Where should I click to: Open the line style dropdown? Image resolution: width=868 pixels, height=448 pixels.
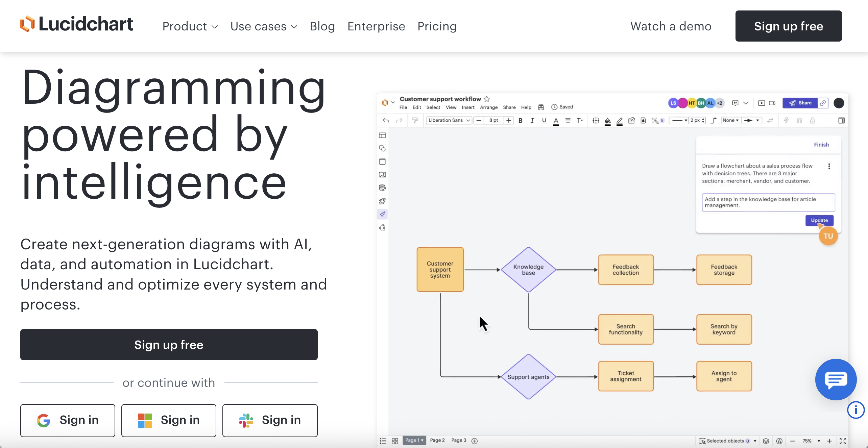click(x=679, y=121)
